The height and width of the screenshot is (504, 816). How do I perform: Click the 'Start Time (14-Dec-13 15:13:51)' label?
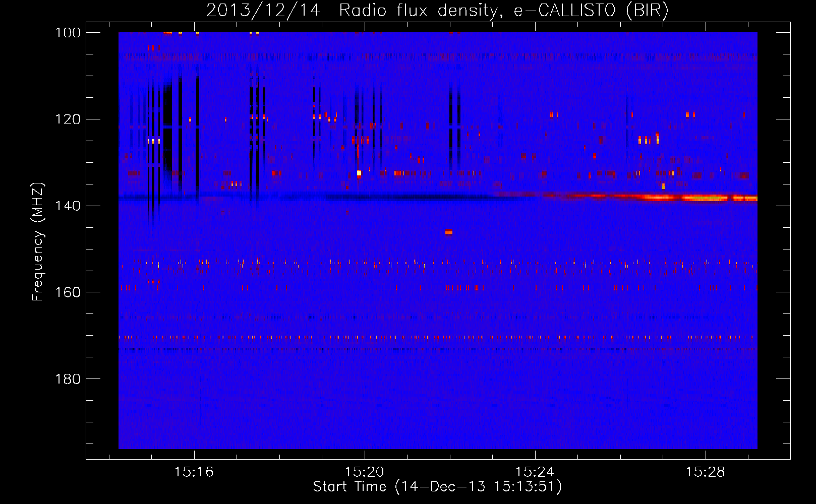(x=437, y=487)
